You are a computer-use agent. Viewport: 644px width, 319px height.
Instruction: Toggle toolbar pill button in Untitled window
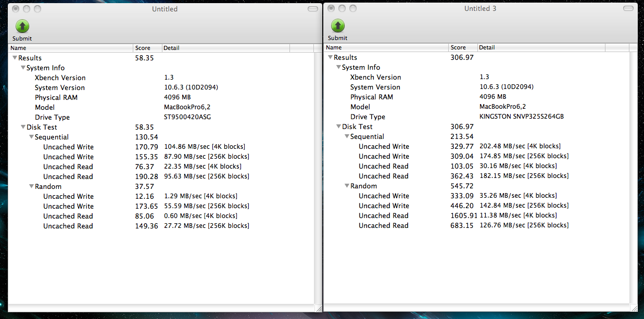pos(313,9)
